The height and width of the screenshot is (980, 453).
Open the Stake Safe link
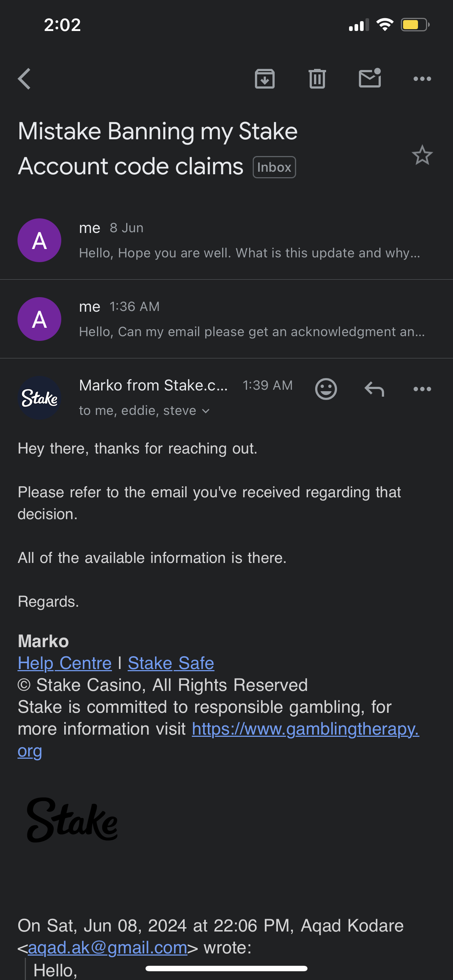pos(171,663)
